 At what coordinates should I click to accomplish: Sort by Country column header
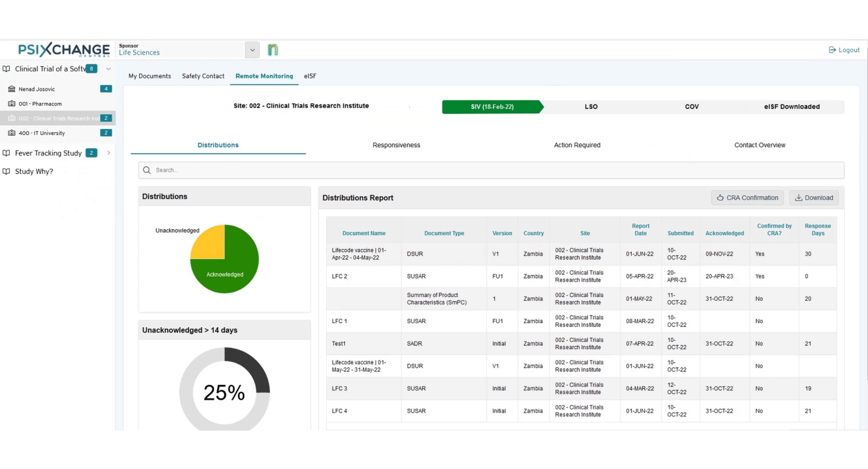(533, 233)
